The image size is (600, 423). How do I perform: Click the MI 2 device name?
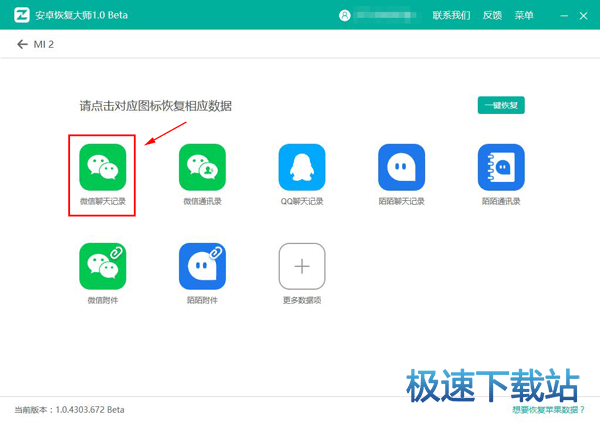[x=44, y=44]
